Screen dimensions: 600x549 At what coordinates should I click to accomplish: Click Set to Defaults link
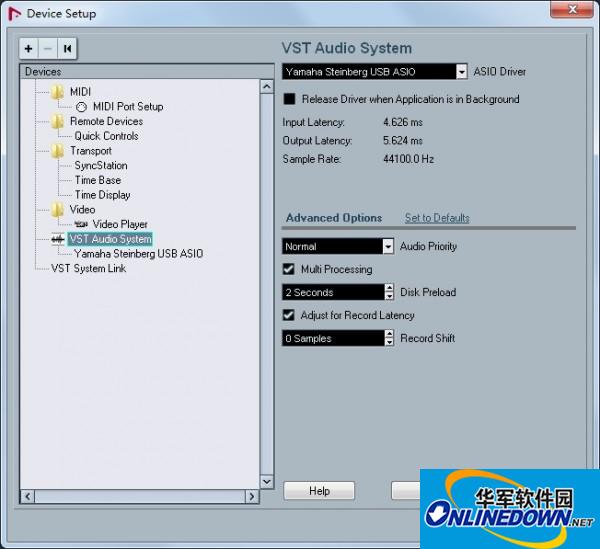tap(437, 218)
